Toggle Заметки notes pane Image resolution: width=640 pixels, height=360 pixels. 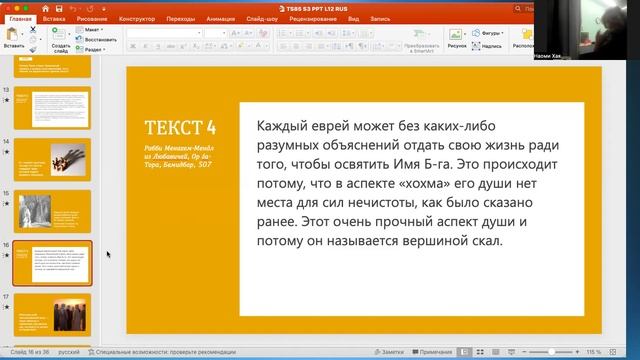click(x=389, y=352)
